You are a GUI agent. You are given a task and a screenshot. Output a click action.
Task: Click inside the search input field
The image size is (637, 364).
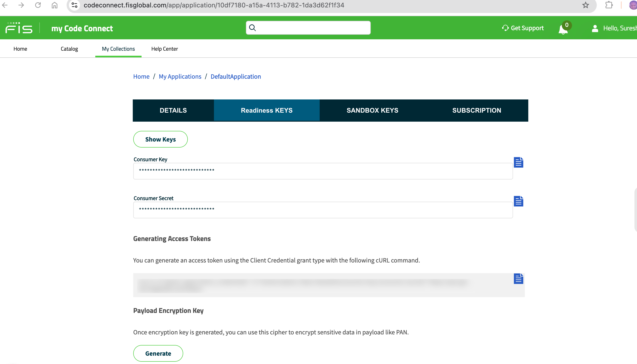(307, 28)
